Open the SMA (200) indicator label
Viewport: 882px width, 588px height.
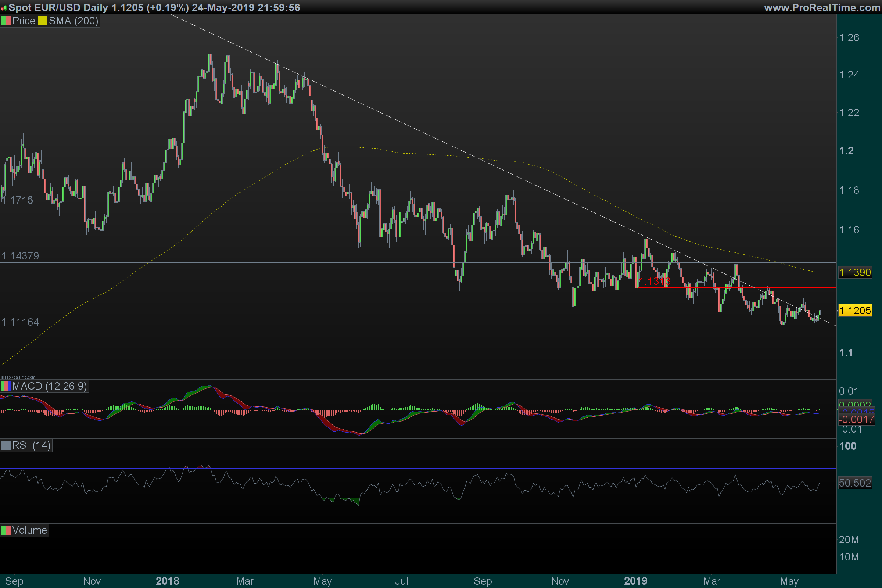[x=73, y=21]
